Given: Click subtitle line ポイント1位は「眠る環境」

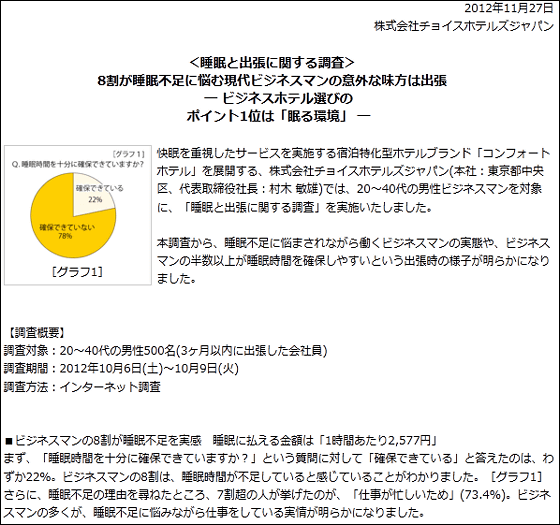Looking at the screenshot, I should click(278, 116).
